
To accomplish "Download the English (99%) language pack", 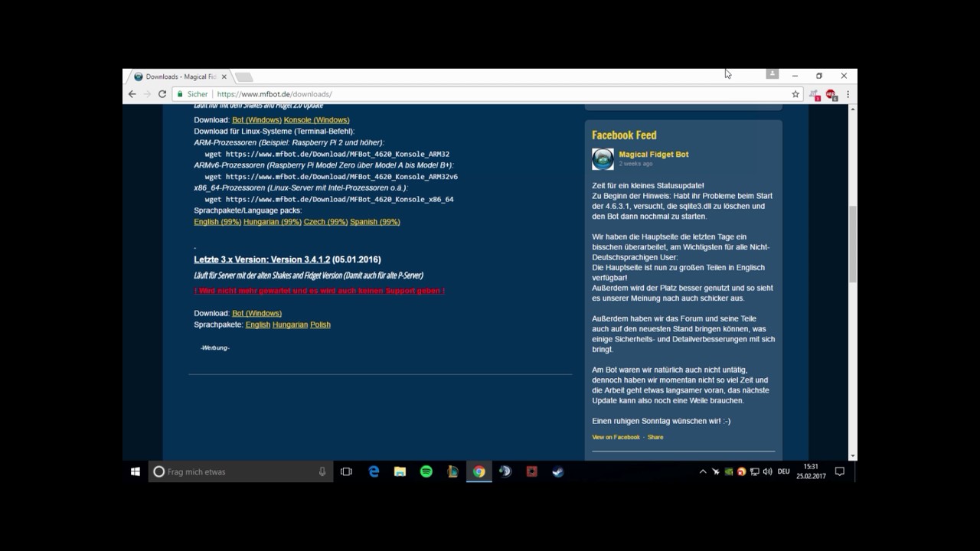I will (x=217, y=222).
